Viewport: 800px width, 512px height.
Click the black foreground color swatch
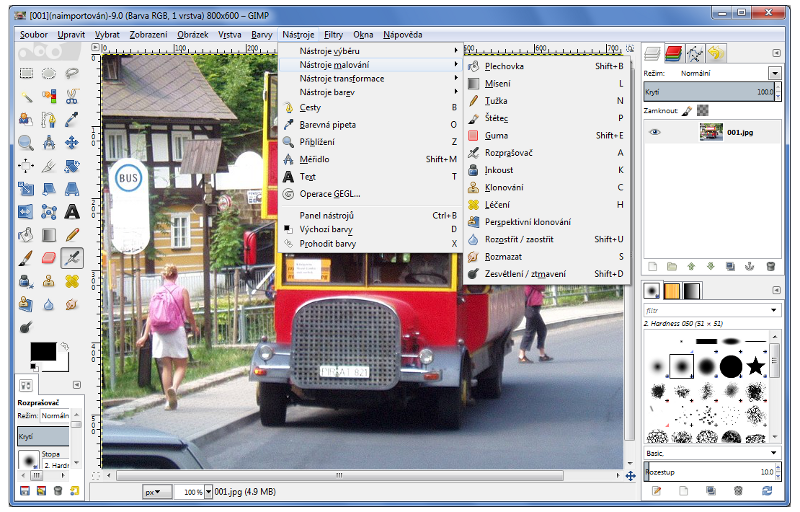pyautogui.click(x=42, y=351)
